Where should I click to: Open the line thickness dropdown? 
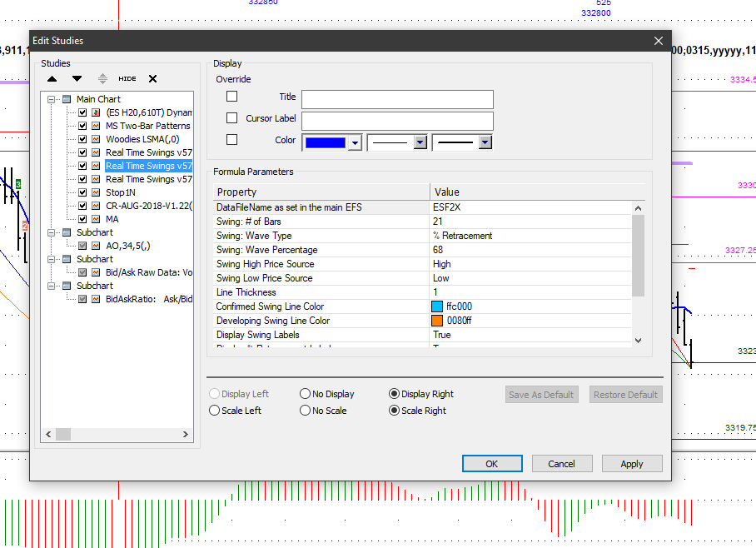485,142
